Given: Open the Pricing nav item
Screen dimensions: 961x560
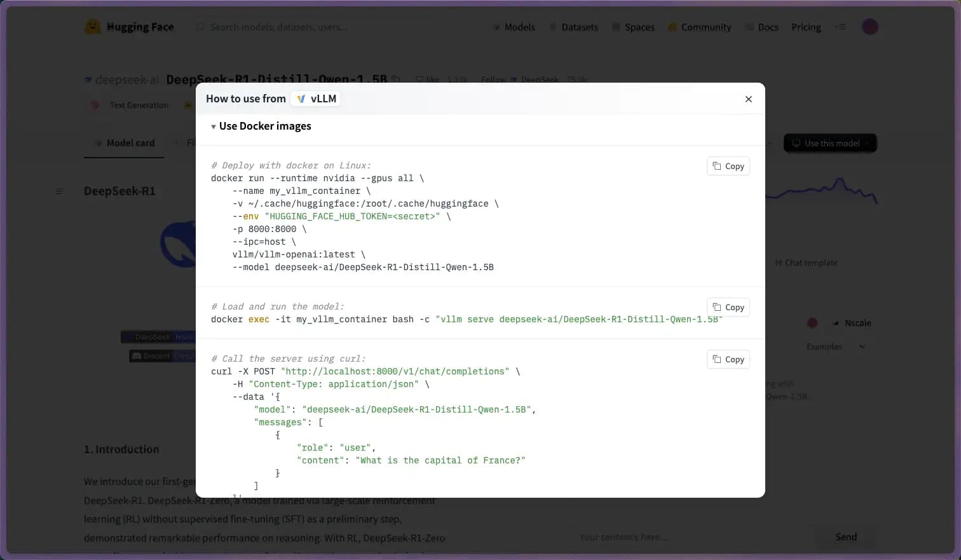Looking at the screenshot, I should pos(806,27).
